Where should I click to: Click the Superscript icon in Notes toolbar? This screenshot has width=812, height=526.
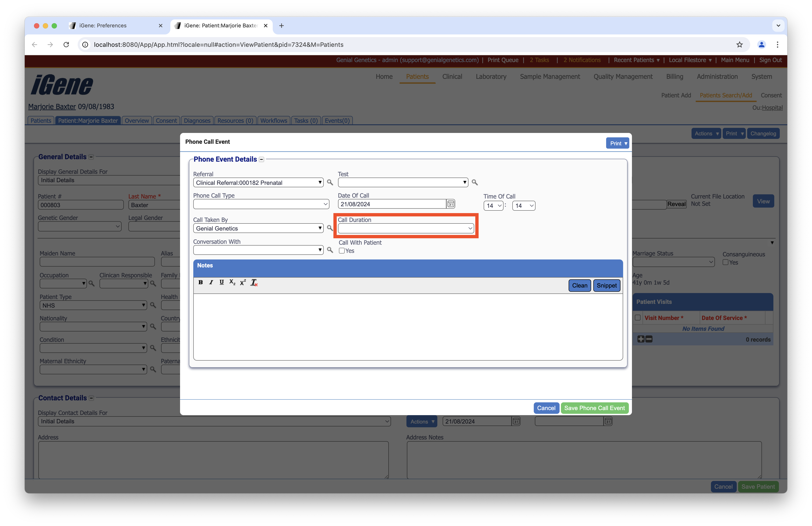(243, 282)
